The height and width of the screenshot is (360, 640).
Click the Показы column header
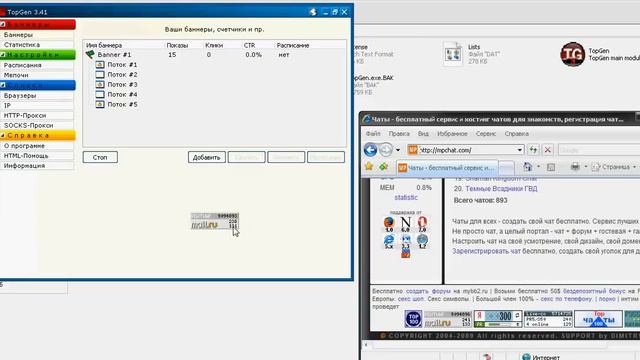177,45
